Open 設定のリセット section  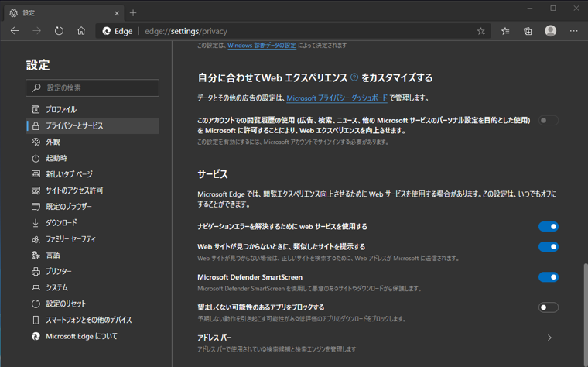tap(92, 304)
